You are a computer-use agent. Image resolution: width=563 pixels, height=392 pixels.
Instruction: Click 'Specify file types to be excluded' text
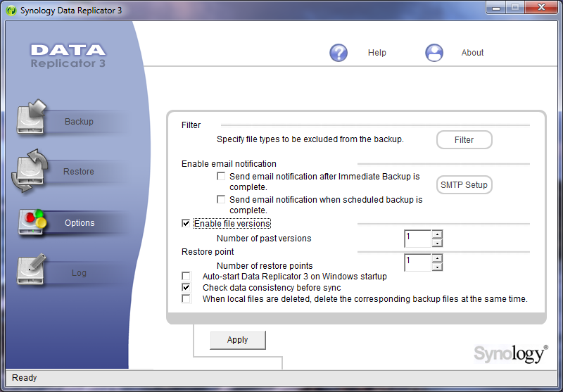coord(310,139)
